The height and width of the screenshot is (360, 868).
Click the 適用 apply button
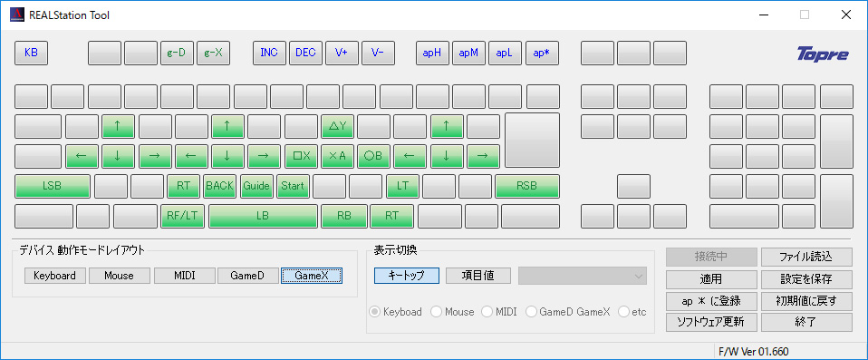(x=710, y=279)
